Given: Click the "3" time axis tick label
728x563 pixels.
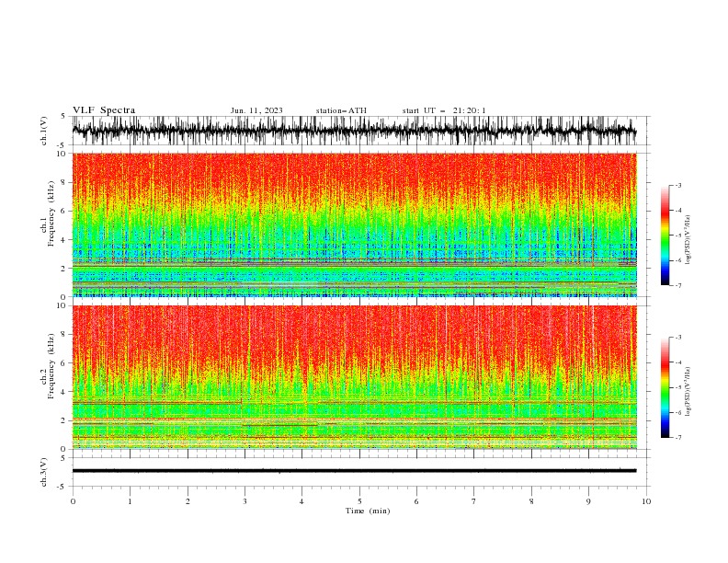Looking at the screenshot, I should tap(245, 501).
